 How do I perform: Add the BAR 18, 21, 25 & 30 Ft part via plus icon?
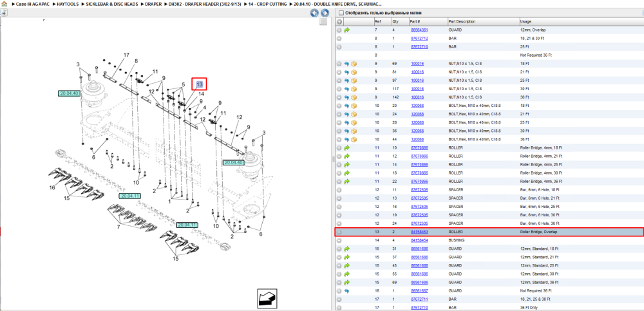tap(339, 299)
